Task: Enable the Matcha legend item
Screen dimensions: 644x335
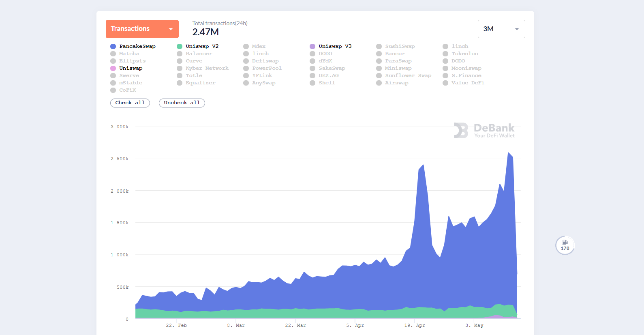Action: pos(125,54)
